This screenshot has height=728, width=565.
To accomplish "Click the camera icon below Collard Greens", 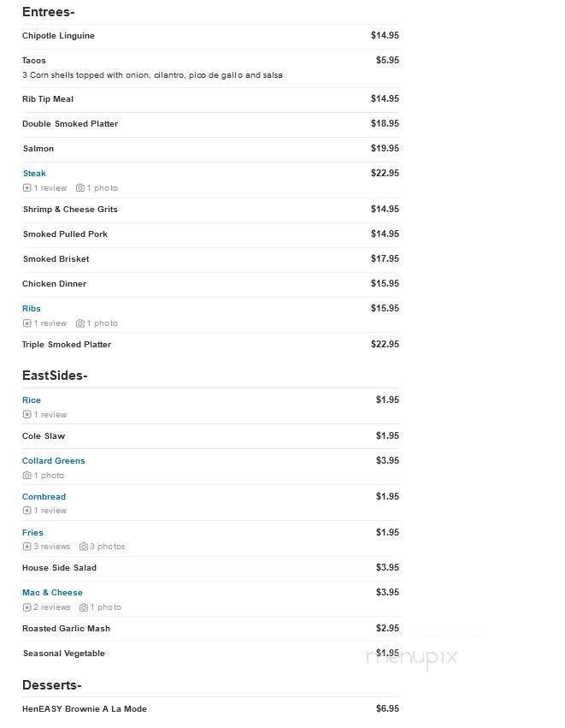I will 26,476.
